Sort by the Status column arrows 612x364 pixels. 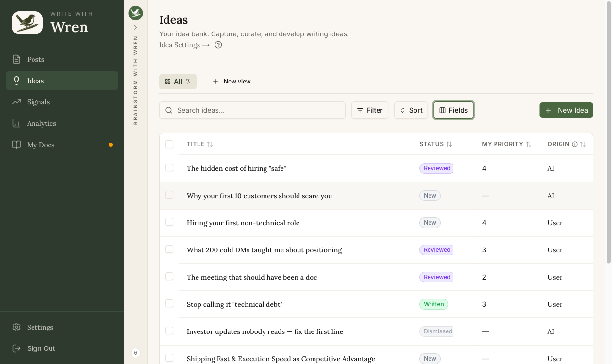click(449, 144)
